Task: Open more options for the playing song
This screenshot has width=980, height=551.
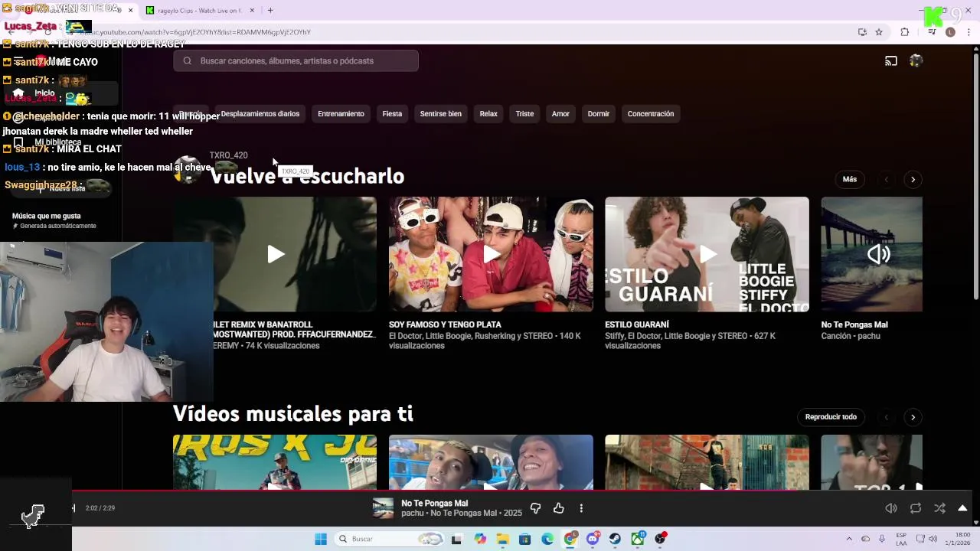Action: (x=581, y=508)
